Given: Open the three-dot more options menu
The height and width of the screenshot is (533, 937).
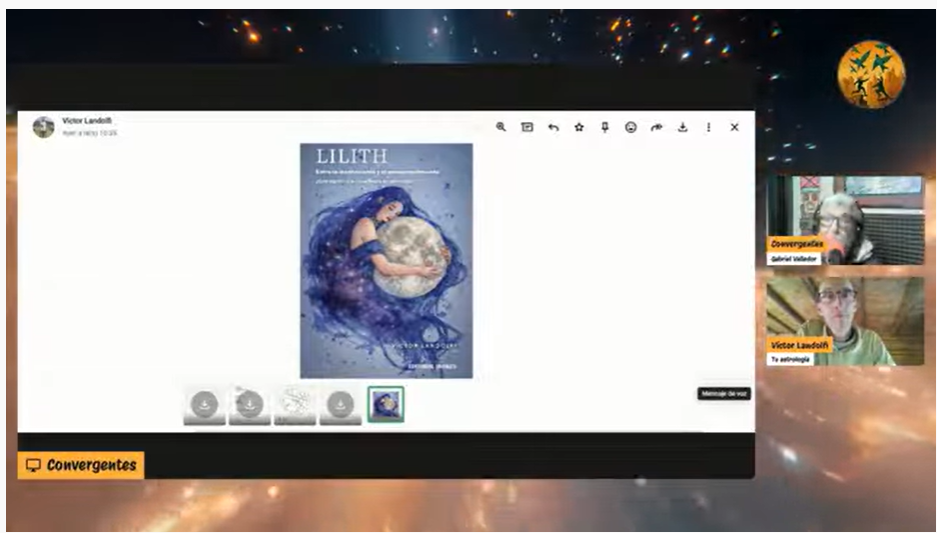Looking at the screenshot, I should tap(709, 127).
